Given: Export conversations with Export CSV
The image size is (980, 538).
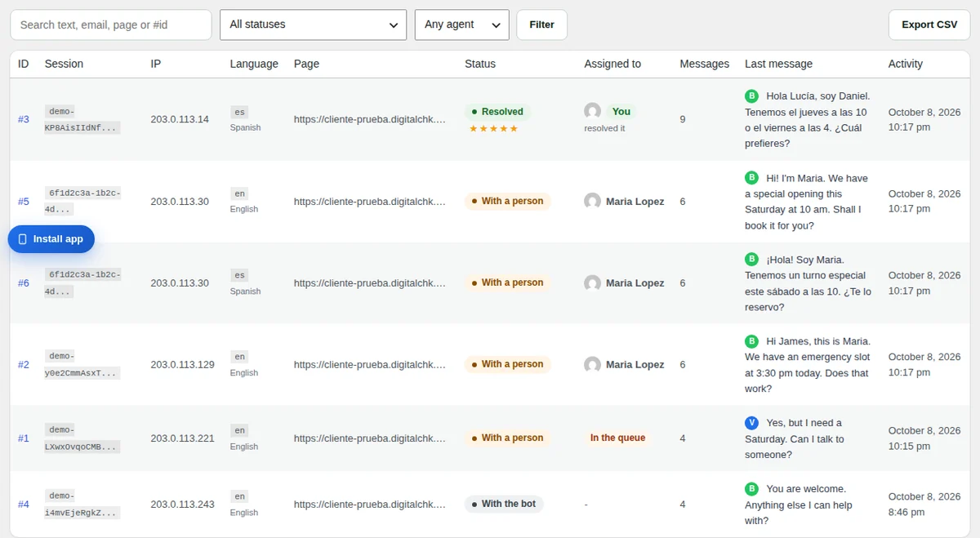Looking at the screenshot, I should coord(929,24).
